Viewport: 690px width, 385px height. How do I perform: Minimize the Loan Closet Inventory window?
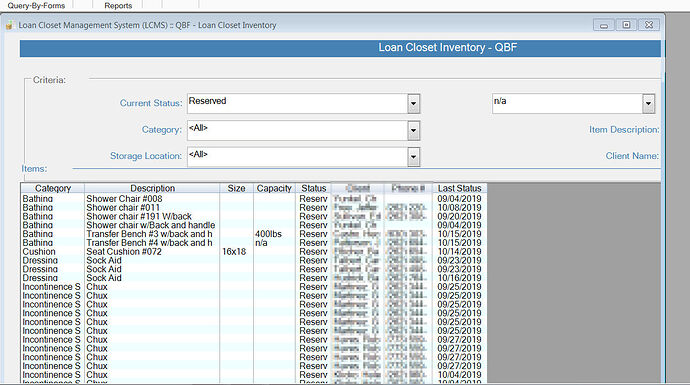click(604, 25)
